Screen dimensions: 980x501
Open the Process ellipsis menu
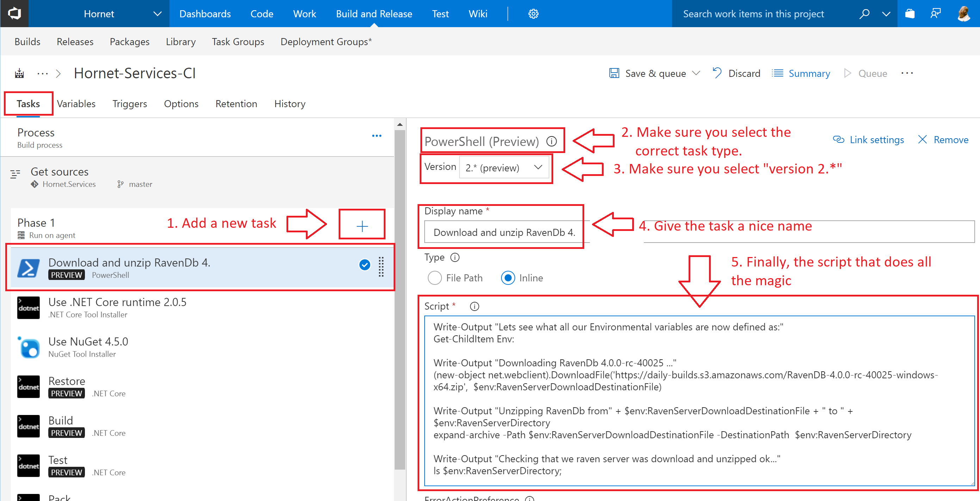coord(377,136)
